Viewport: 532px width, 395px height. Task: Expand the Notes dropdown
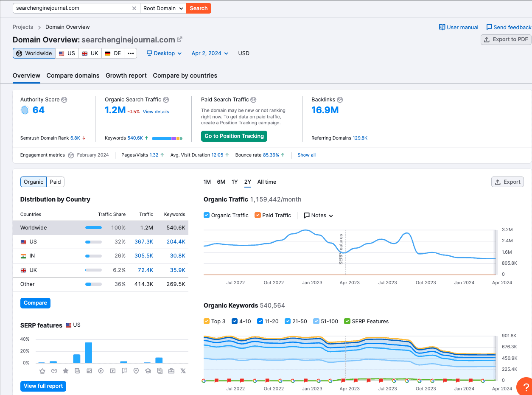point(319,216)
